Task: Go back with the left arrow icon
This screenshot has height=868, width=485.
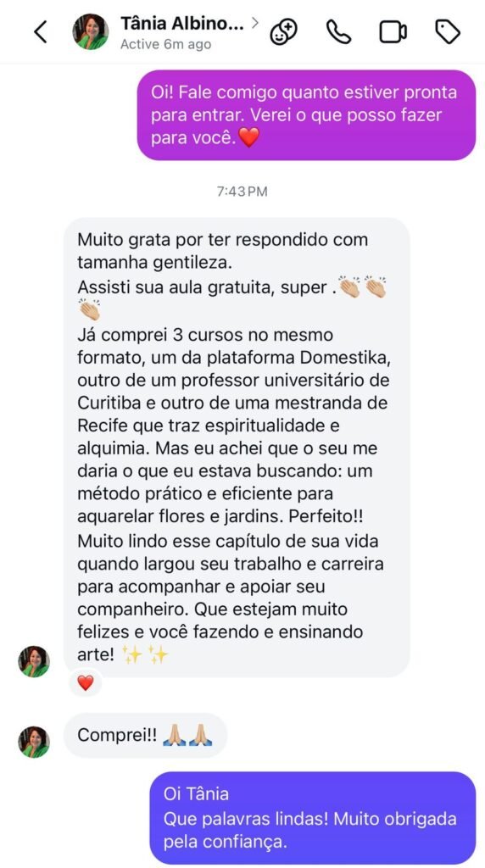Action: [x=41, y=32]
